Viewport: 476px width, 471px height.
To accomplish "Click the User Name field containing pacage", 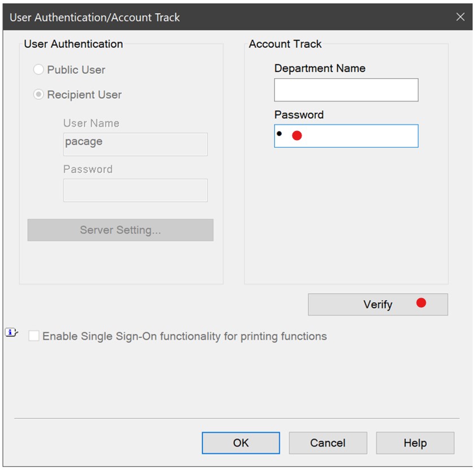I will [135, 145].
